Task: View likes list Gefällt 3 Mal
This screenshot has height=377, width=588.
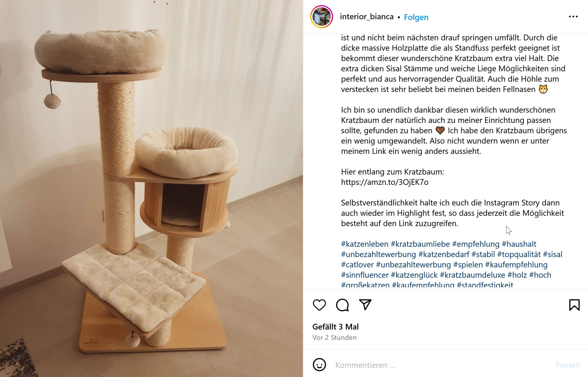Action: [x=336, y=327]
